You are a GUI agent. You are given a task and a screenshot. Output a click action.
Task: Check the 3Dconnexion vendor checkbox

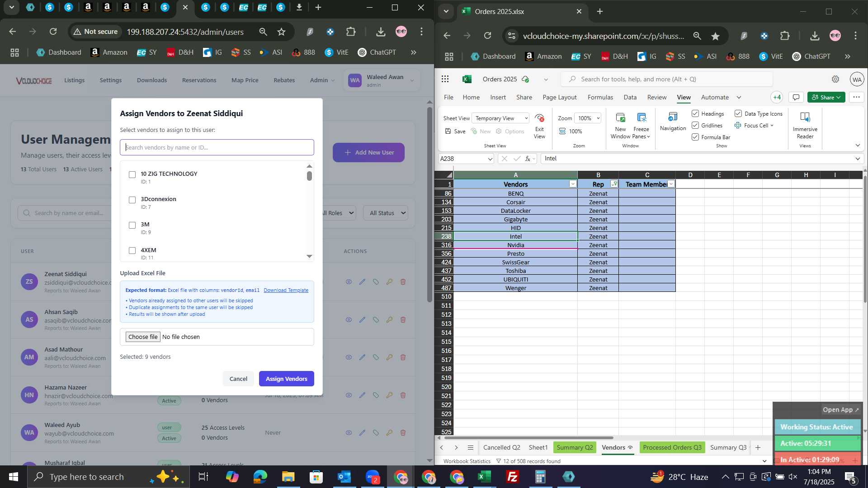pyautogui.click(x=132, y=200)
